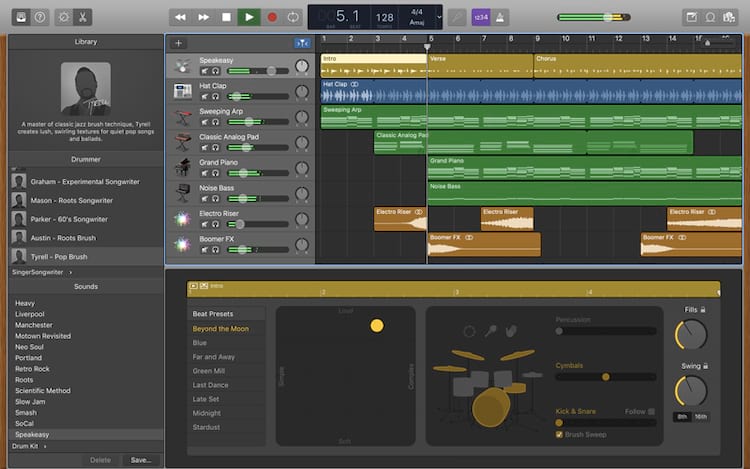750x469 pixels.
Task: Select the Grand Piano track icon
Action: point(182,166)
